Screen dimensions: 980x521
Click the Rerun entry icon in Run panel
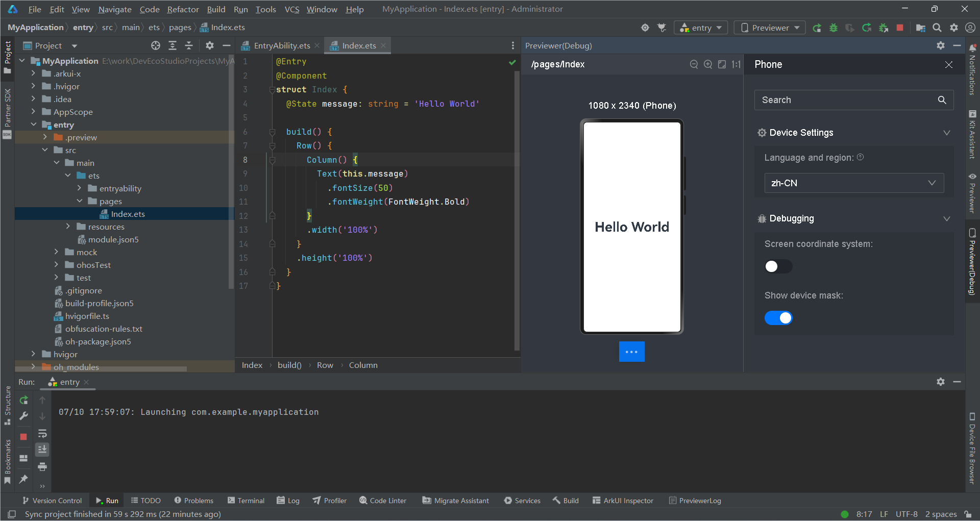tap(23, 400)
